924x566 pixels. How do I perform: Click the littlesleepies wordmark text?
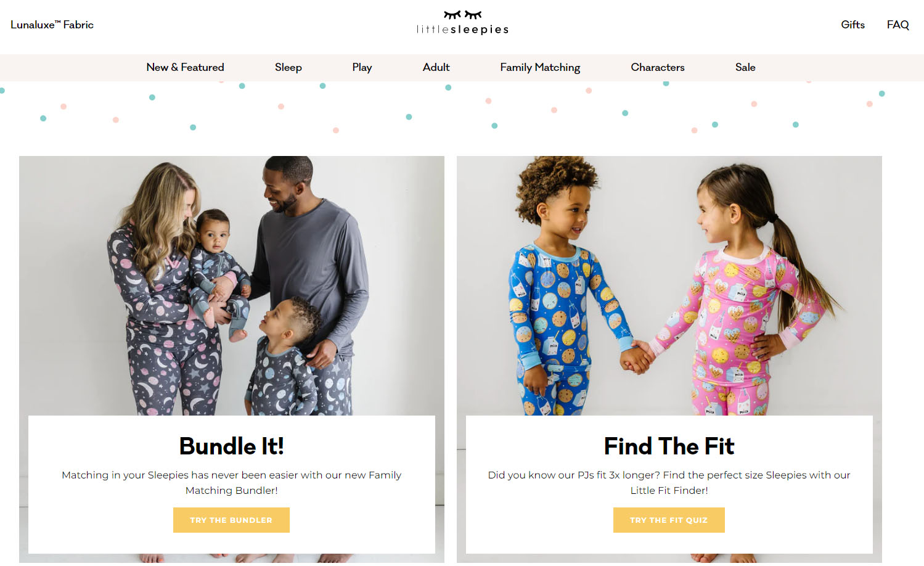462,30
